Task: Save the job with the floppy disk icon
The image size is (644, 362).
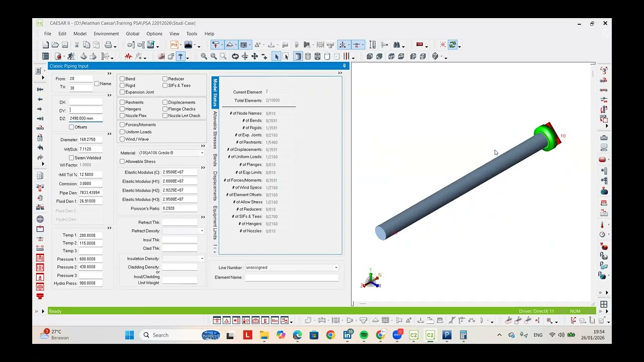Action: click(65, 45)
